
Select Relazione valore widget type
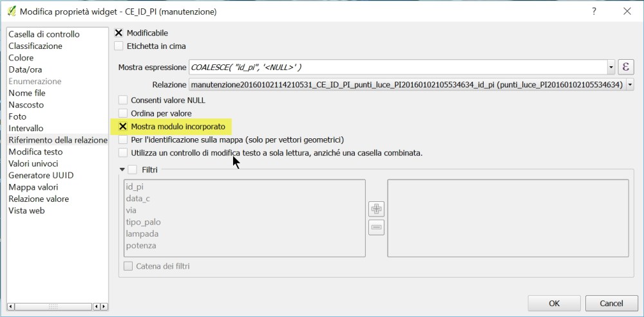pyautogui.click(x=39, y=199)
